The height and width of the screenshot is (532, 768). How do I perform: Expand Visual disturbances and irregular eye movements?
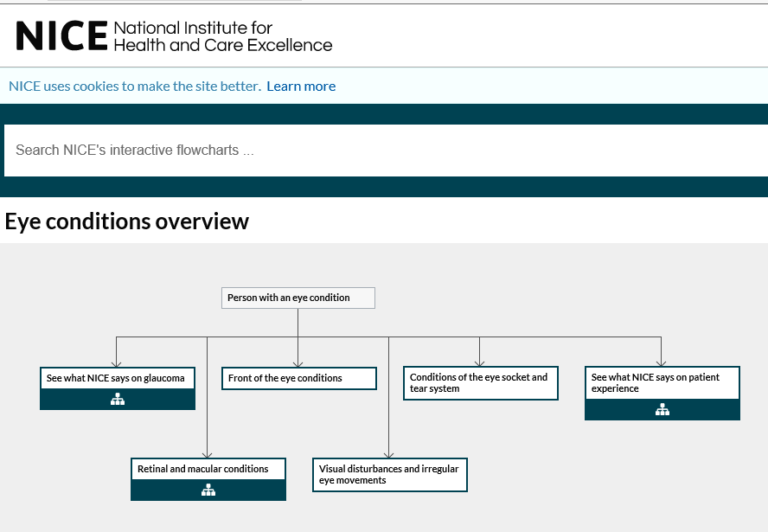[x=389, y=475]
